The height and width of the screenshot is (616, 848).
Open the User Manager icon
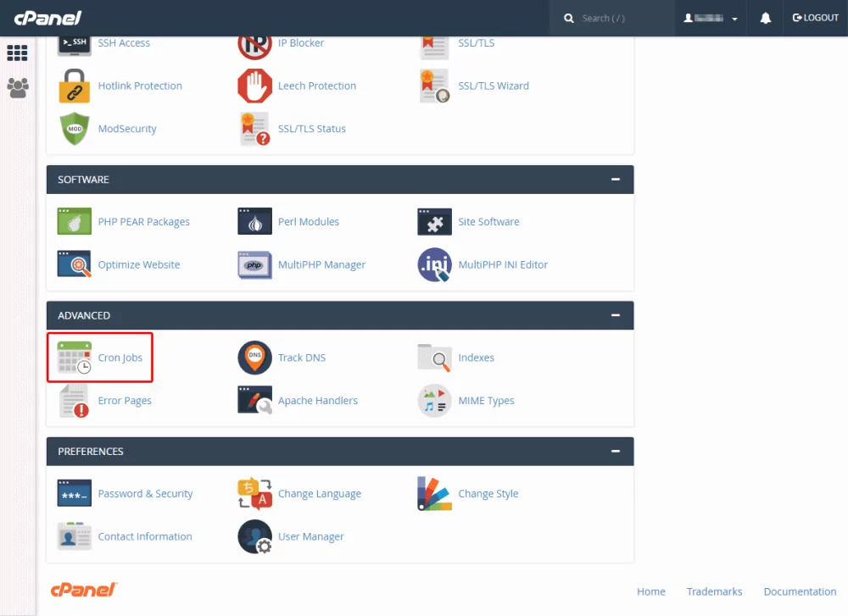coord(254,536)
